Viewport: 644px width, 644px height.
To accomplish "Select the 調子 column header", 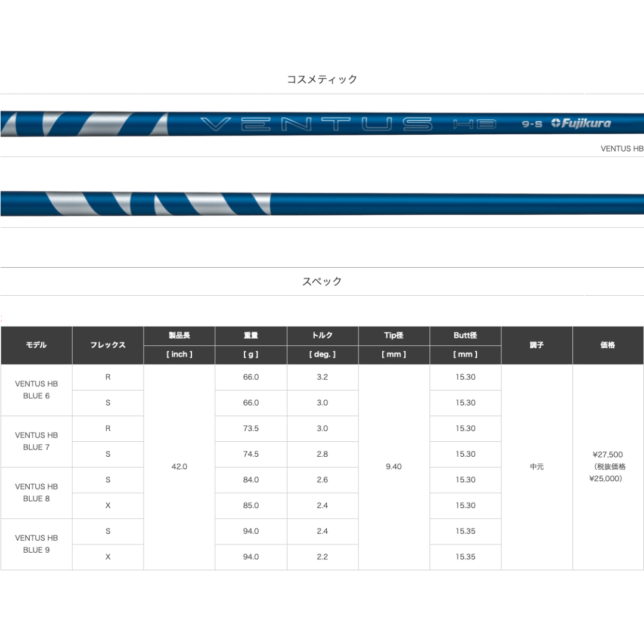I will point(537,345).
